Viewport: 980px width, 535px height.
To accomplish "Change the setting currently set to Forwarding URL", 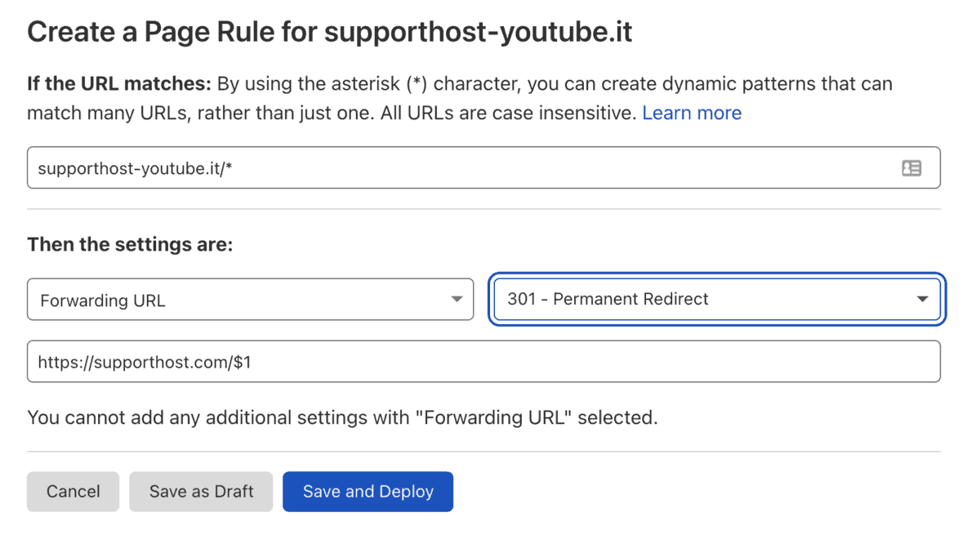I will (x=251, y=299).
